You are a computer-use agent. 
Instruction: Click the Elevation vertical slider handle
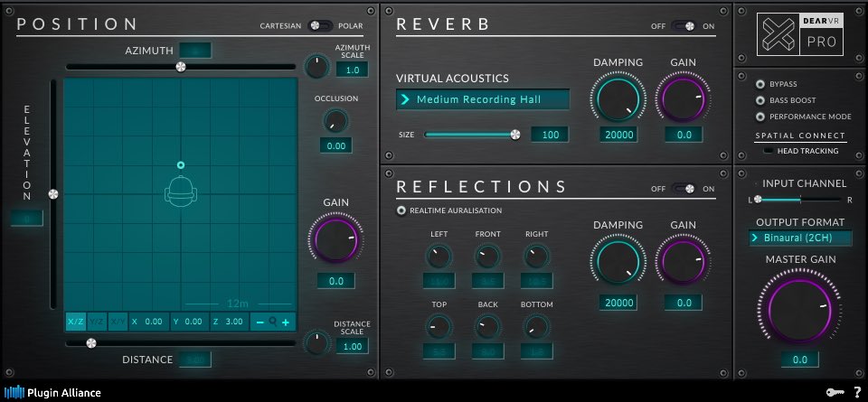(53, 194)
